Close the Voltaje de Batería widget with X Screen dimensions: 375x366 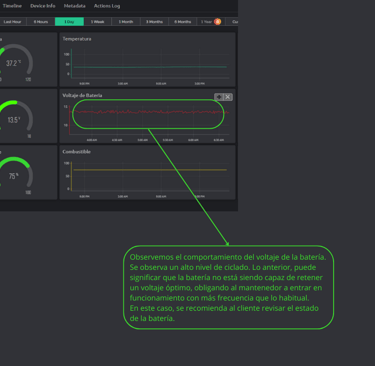(228, 97)
